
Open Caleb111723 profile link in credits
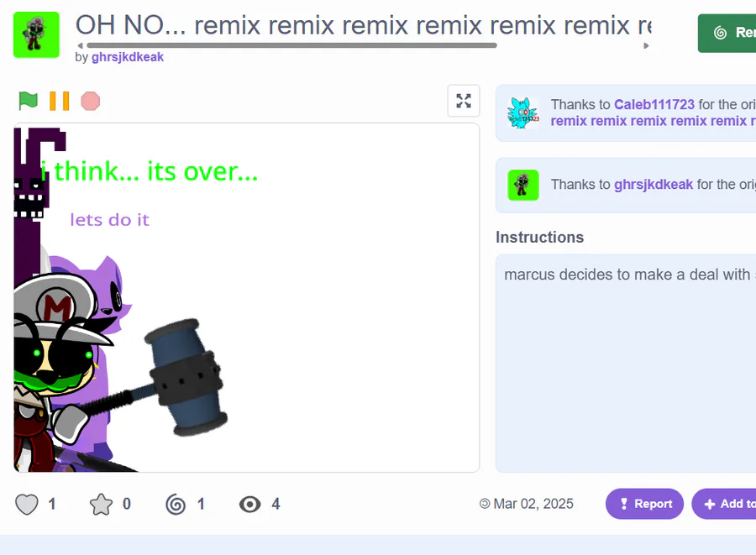(x=654, y=105)
